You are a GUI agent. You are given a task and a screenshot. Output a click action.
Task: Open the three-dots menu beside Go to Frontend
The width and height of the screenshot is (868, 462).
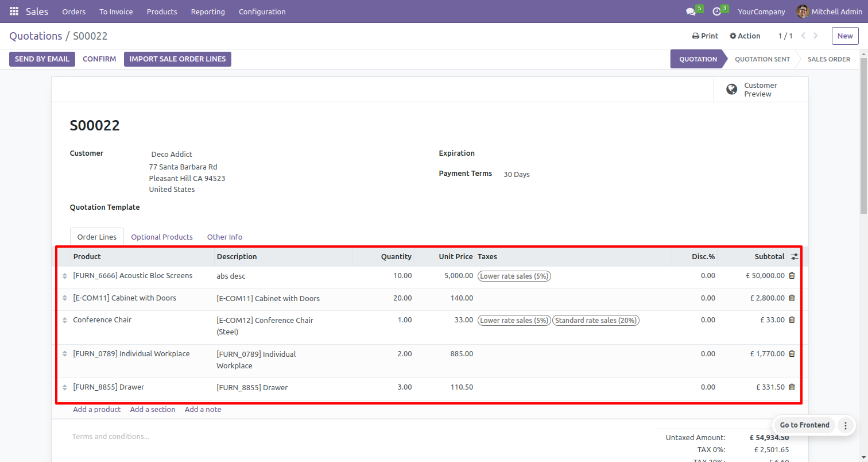[845, 425]
